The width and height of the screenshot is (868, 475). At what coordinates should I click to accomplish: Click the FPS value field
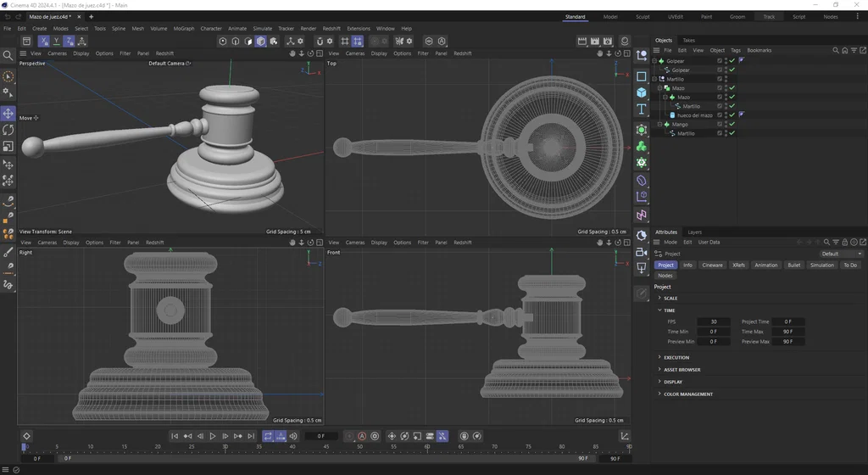click(714, 321)
